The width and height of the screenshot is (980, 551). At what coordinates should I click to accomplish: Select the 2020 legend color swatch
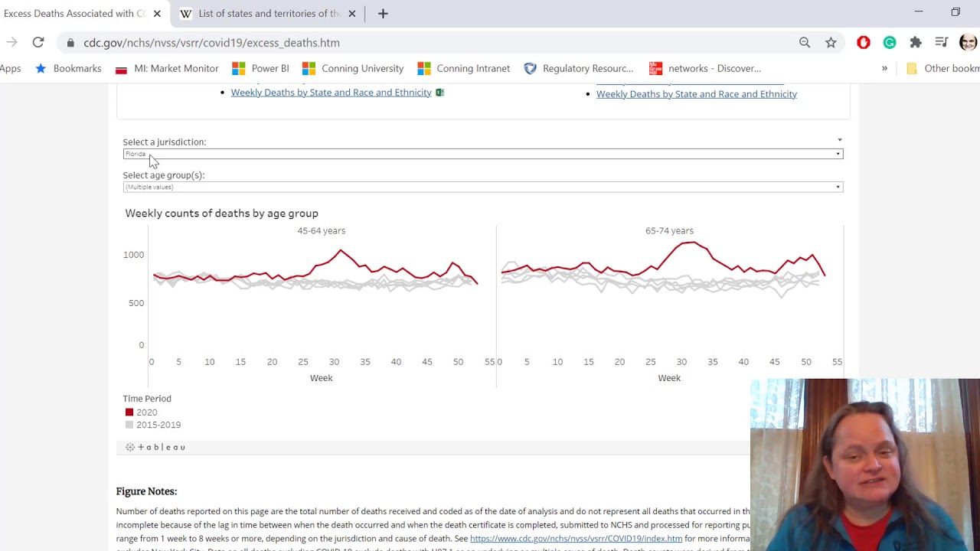[129, 412]
